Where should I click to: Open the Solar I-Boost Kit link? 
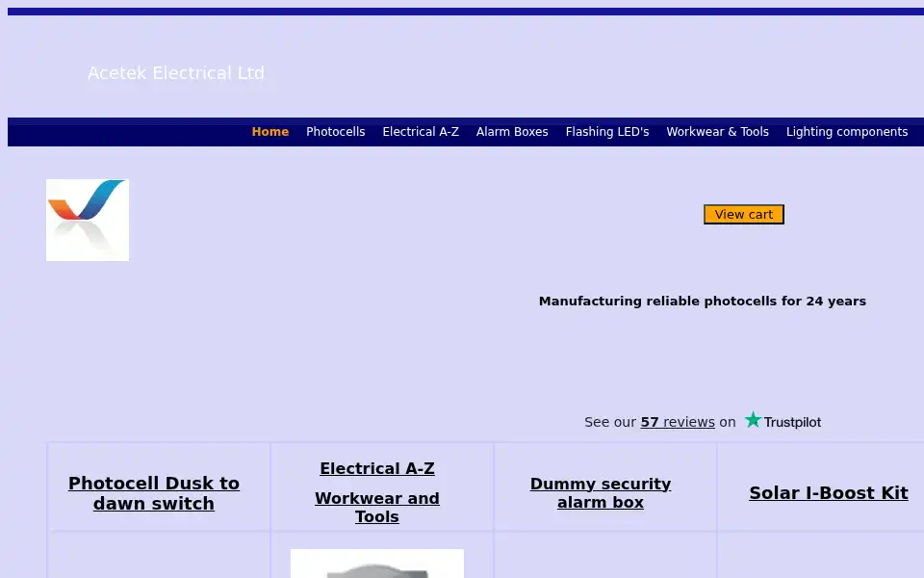coord(828,492)
